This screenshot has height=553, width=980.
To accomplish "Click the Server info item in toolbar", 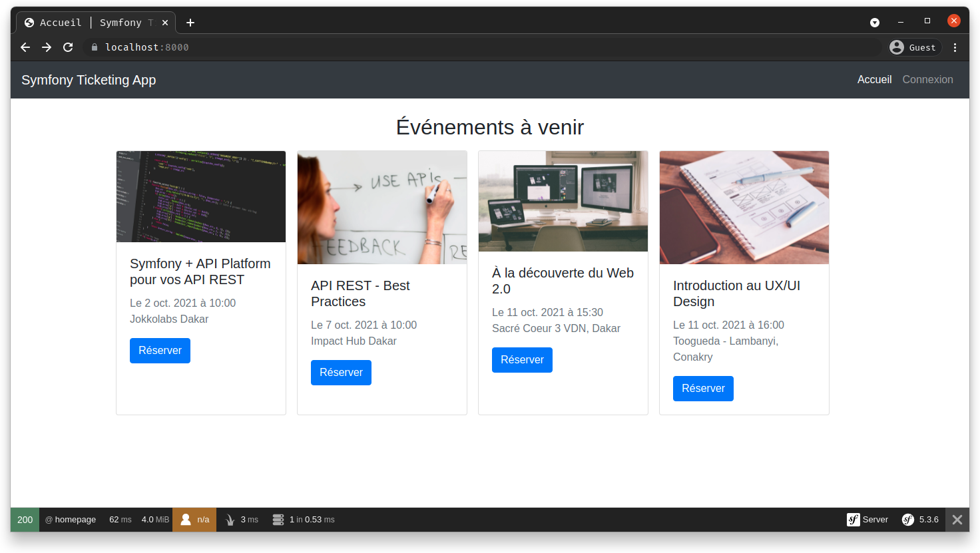I will pyautogui.click(x=867, y=520).
